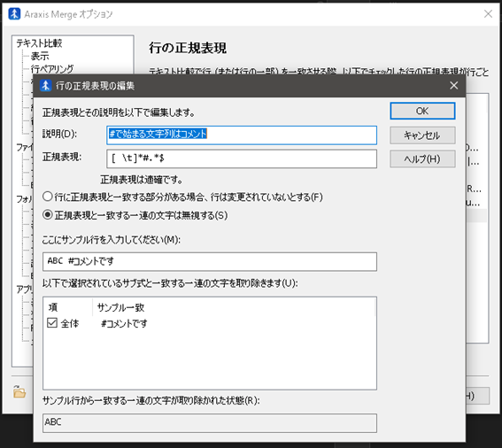Viewport: 502px width, 448px height.
Task: Toggle the 全体 subexpression checkbox
Action: tap(52, 322)
